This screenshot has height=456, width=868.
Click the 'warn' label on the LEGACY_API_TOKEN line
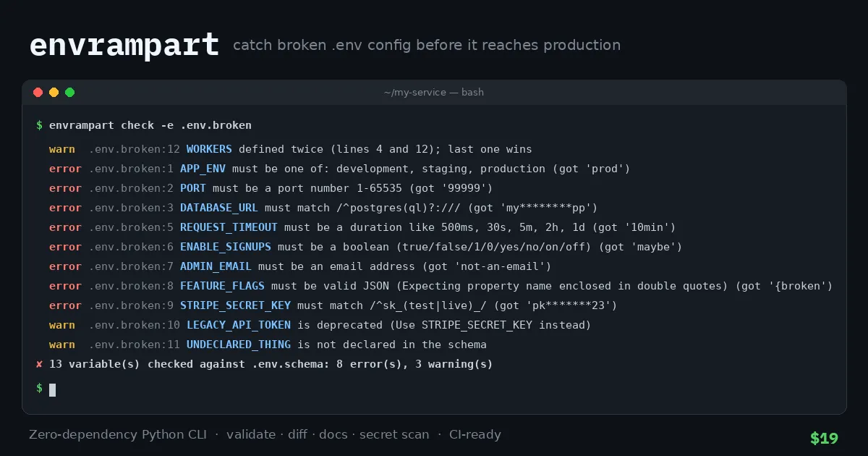pos(62,325)
